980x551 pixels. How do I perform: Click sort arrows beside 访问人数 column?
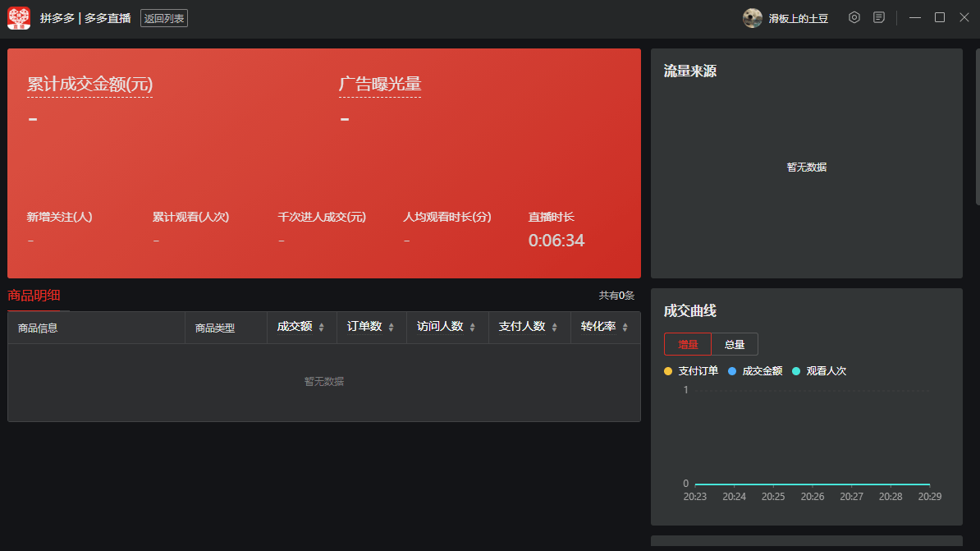point(472,327)
